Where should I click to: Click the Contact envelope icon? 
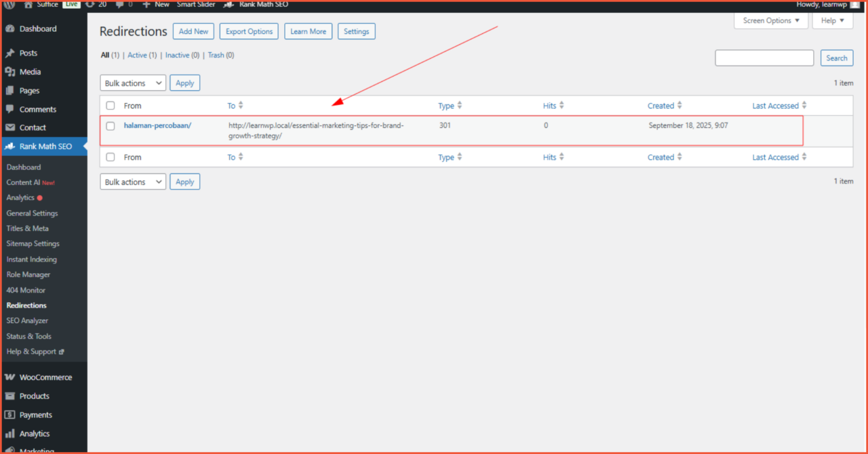(9, 127)
